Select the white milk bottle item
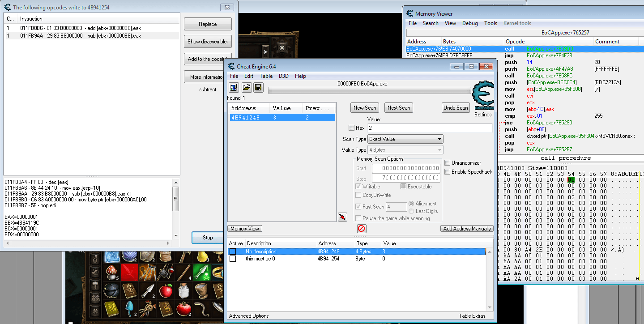644x324 pixels. pyautogui.click(x=184, y=291)
